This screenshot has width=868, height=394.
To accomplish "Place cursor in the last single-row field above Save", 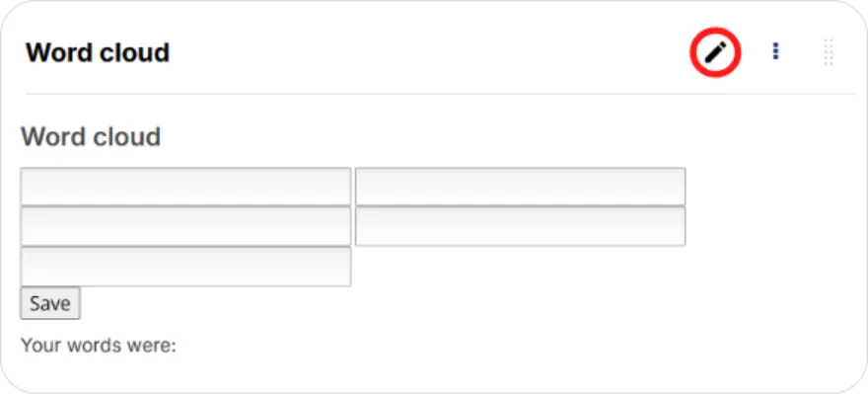I will [x=186, y=267].
